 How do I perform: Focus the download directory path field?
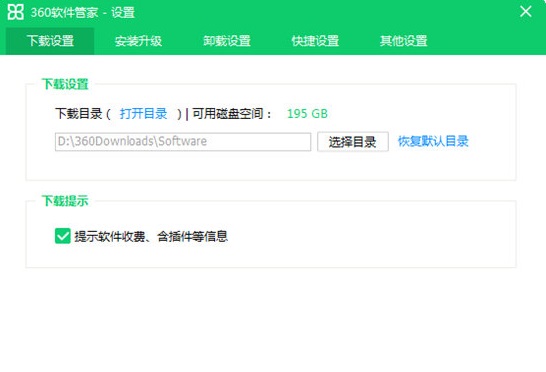coord(183,141)
